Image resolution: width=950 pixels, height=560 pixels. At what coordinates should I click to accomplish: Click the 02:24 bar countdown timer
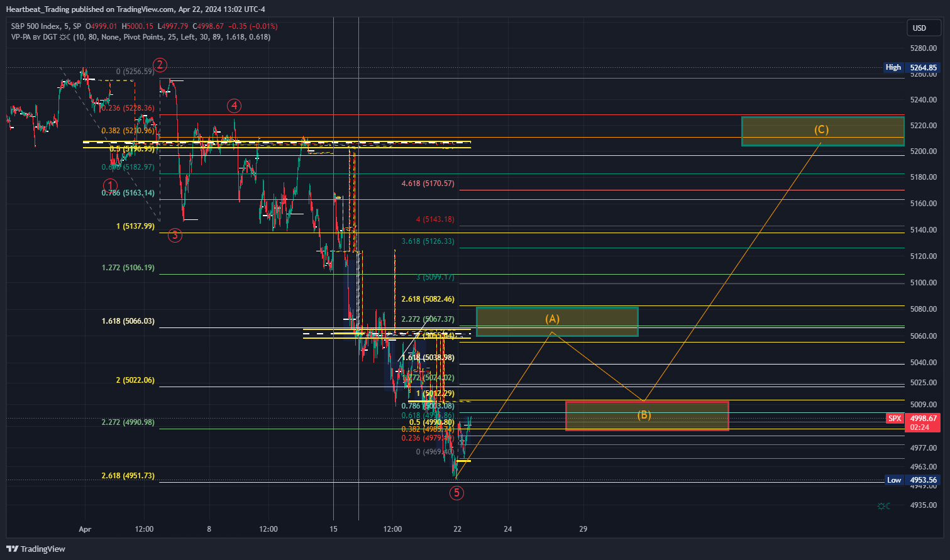(919, 427)
